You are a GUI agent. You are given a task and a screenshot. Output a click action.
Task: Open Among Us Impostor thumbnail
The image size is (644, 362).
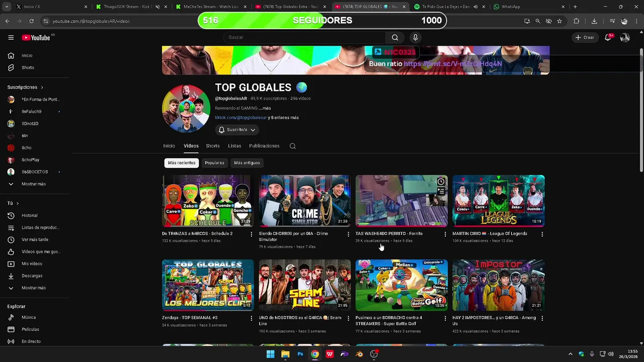[498, 285]
